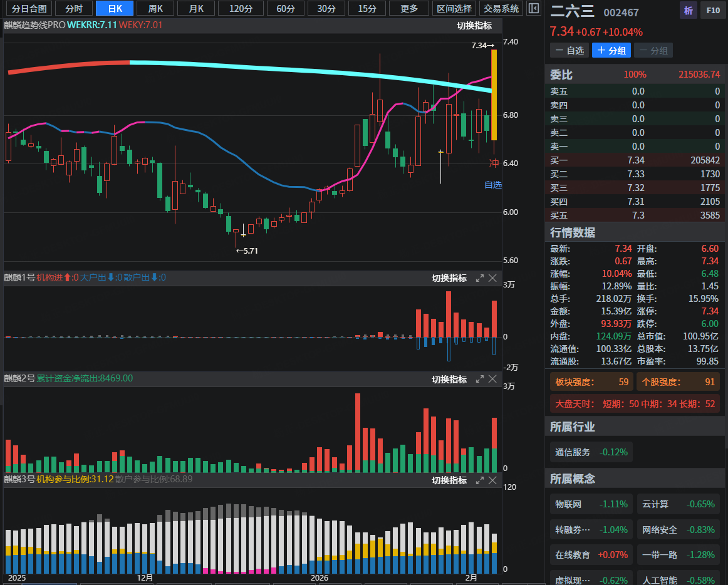Expand the 麒麟3号 indicator panel to full size
728x585 pixels.
click(480, 480)
